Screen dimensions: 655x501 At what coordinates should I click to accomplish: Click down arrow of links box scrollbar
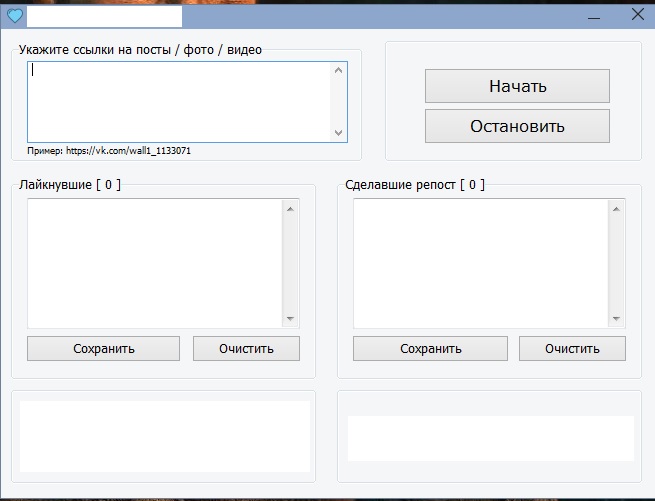pyautogui.click(x=338, y=132)
